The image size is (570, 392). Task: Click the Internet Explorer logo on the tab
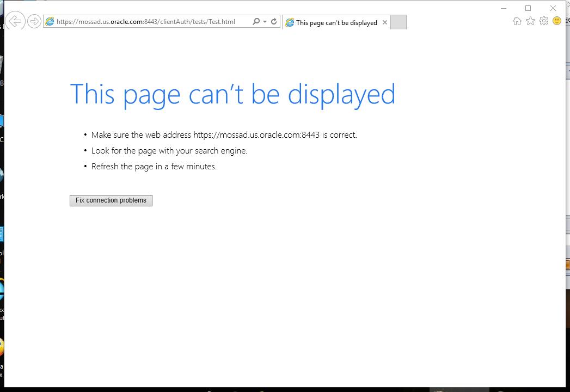pos(290,23)
